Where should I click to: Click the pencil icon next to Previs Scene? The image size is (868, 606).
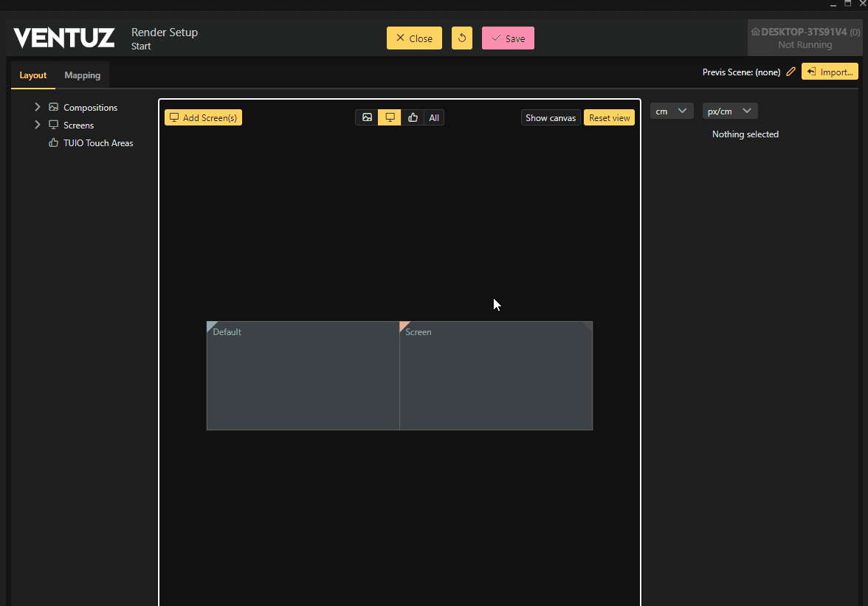point(790,72)
